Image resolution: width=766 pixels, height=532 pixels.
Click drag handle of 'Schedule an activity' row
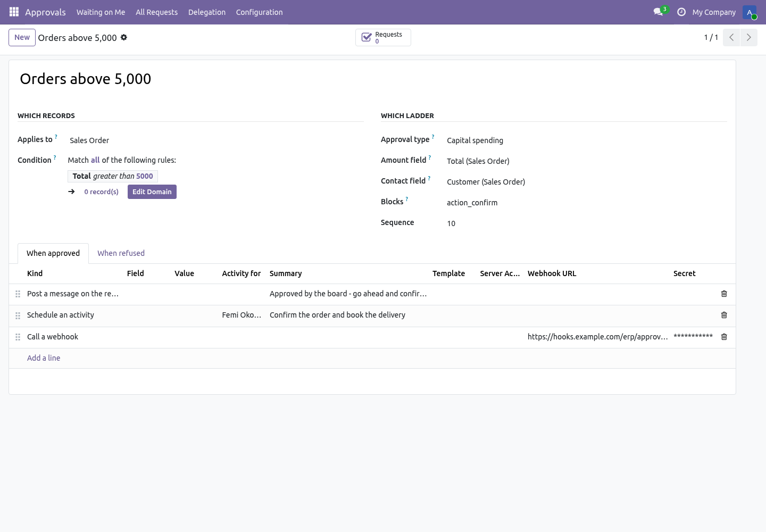coord(18,315)
